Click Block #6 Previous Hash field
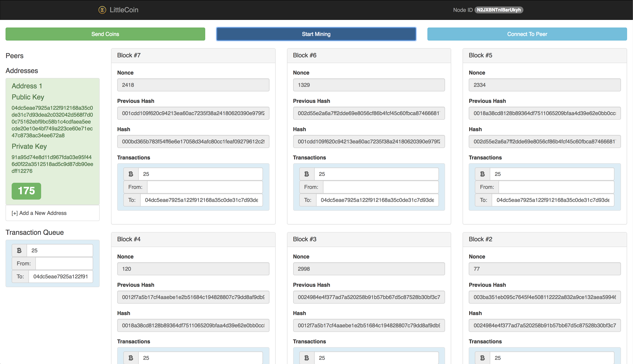The height and width of the screenshot is (364, 633). point(369,113)
